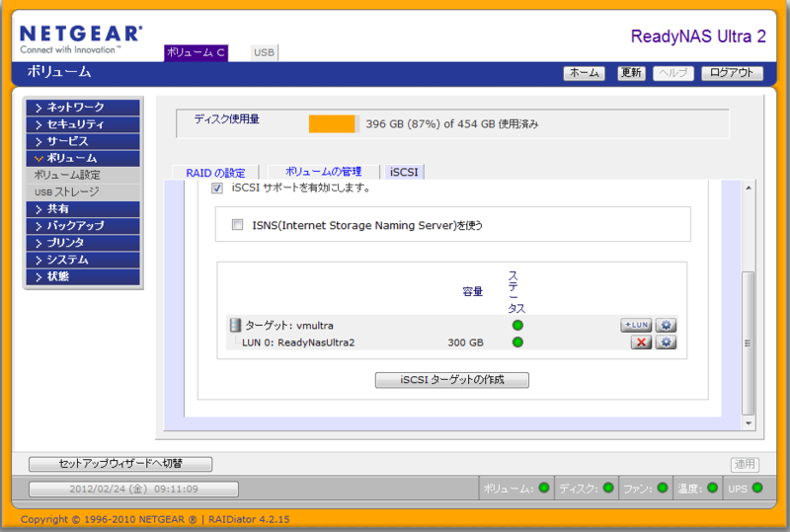Click the vertical scrollbar thumb

pos(749,343)
